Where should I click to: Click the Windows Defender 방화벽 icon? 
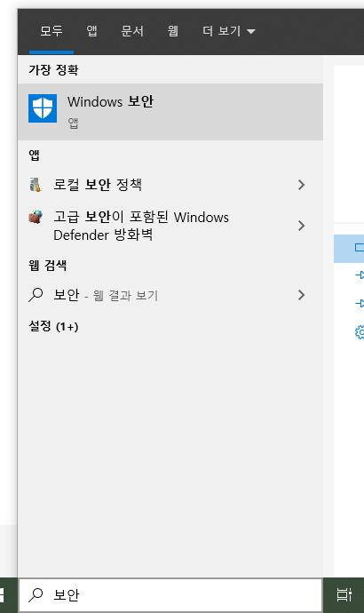tap(36, 217)
